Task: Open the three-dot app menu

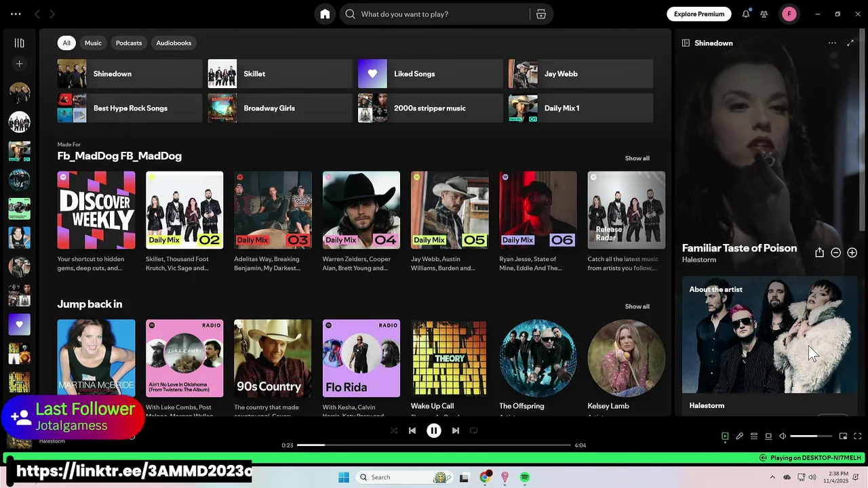Action: (x=16, y=14)
